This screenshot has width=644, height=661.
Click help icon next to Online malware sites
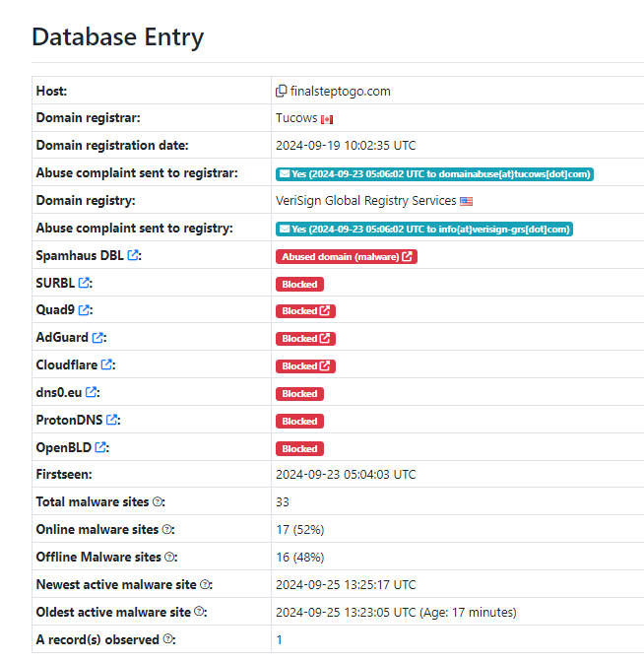point(166,529)
